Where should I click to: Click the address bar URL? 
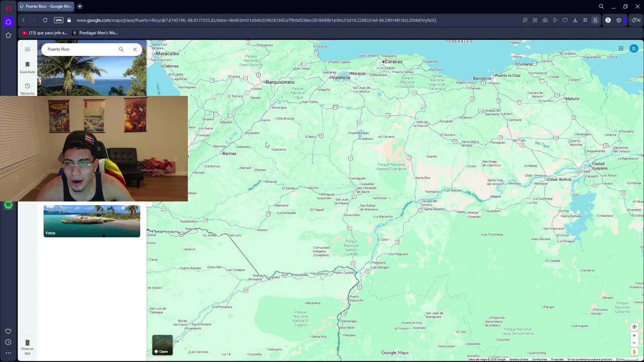click(x=256, y=20)
